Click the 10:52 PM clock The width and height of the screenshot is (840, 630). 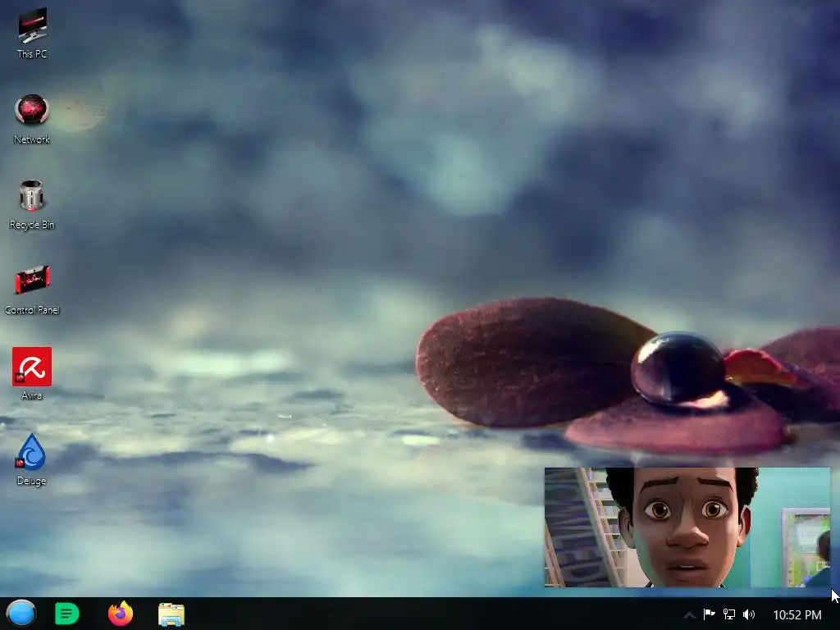(x=797, y=615)
